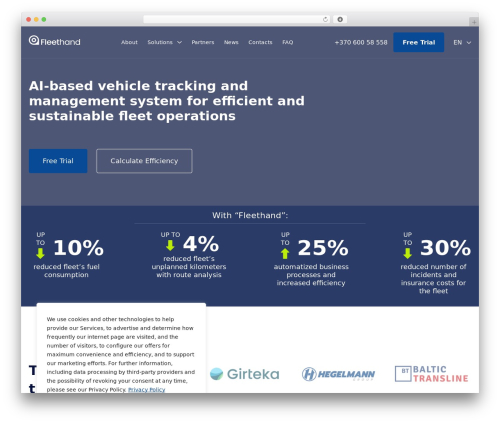Click the green arrow next to 10%
Screen dimensions: 500x423
pyautogui.click(x=40, y=254)
